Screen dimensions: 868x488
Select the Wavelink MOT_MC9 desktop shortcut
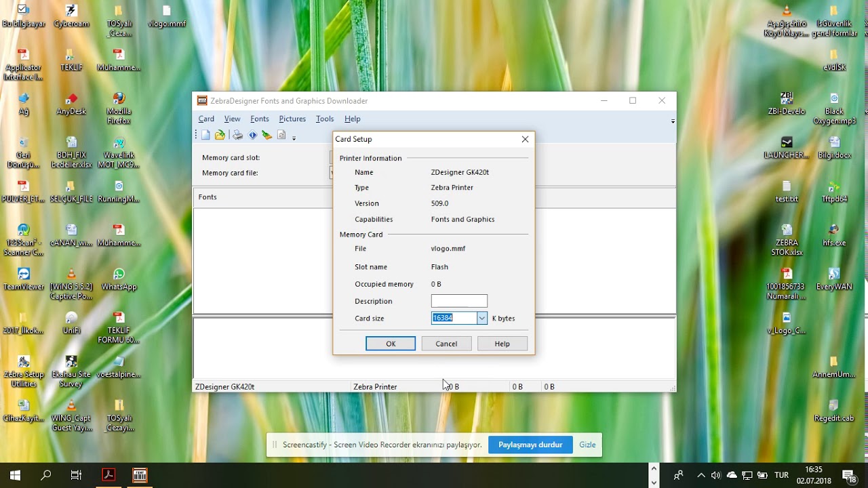pos(119,152)
